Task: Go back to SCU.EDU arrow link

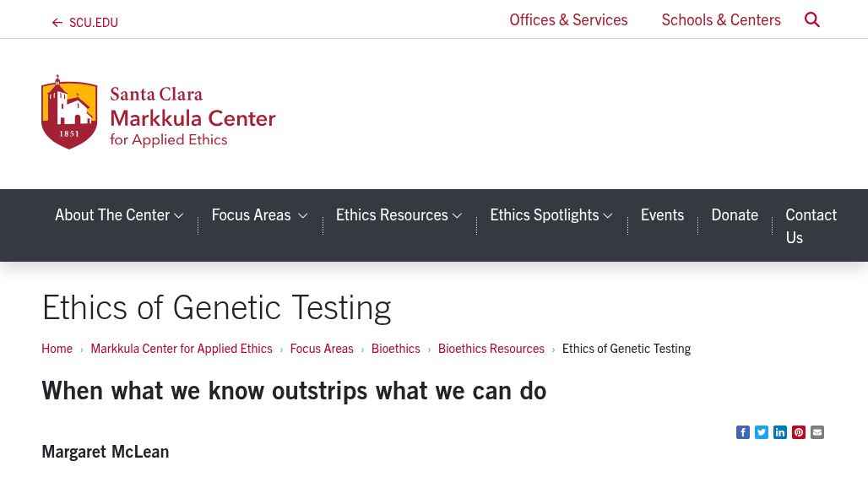Action: [85, 23]
